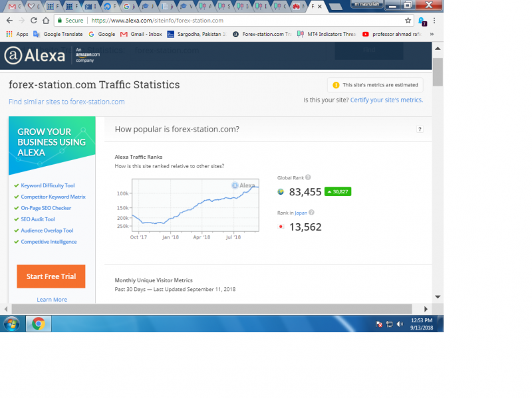This screenshot has height=398, width=532.
Task: Click the Japan flag icon beside 13,562
Action: pos(281,227)
